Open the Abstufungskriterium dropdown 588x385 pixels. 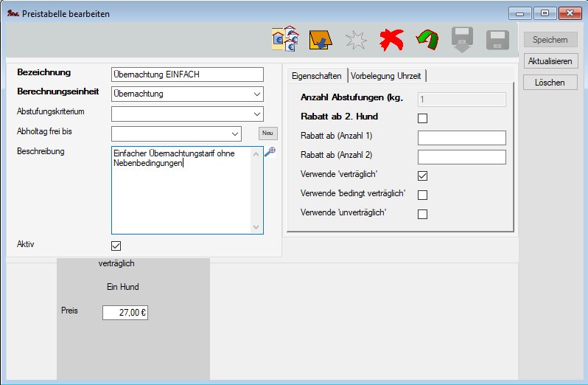(x=256, y=114)
